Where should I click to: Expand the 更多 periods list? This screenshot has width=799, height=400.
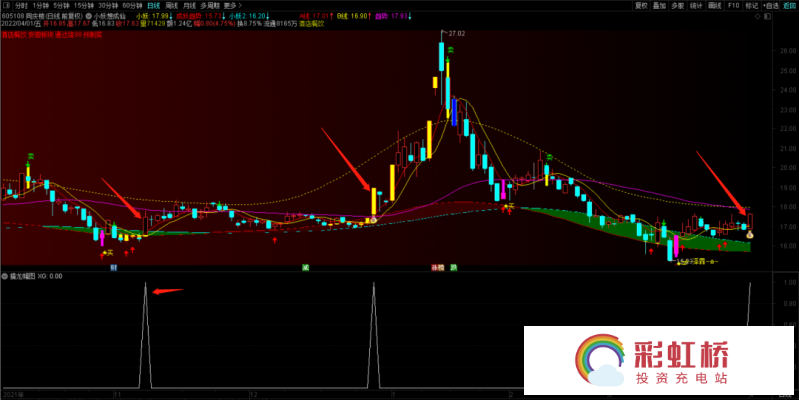232,6
